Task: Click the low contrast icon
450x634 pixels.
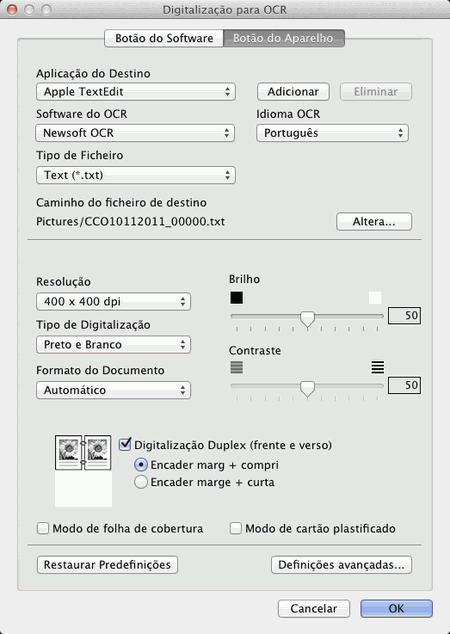Action: click(237, 367)
